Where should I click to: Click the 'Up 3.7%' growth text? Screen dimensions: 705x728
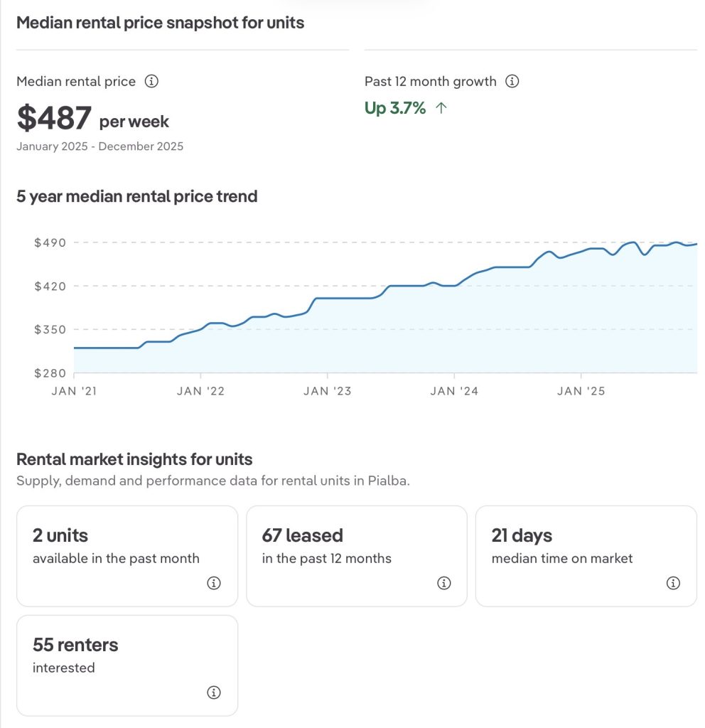point(395,108)
